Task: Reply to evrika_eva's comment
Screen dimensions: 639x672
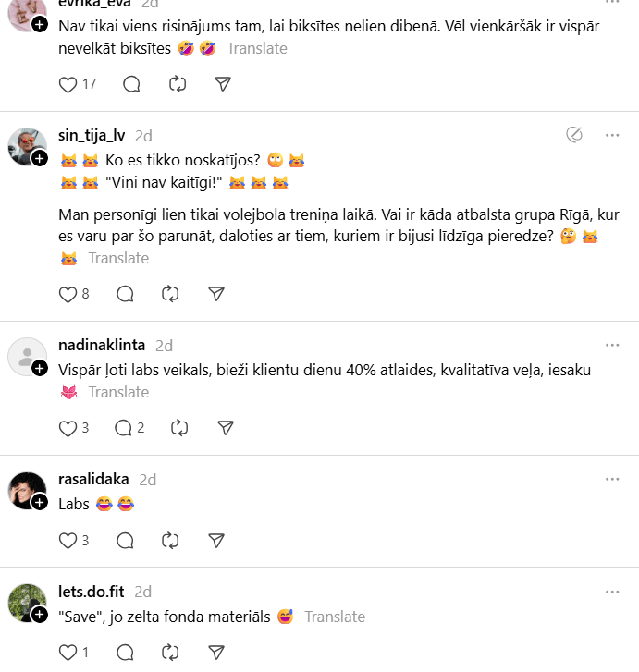Action: coord(131,84)
